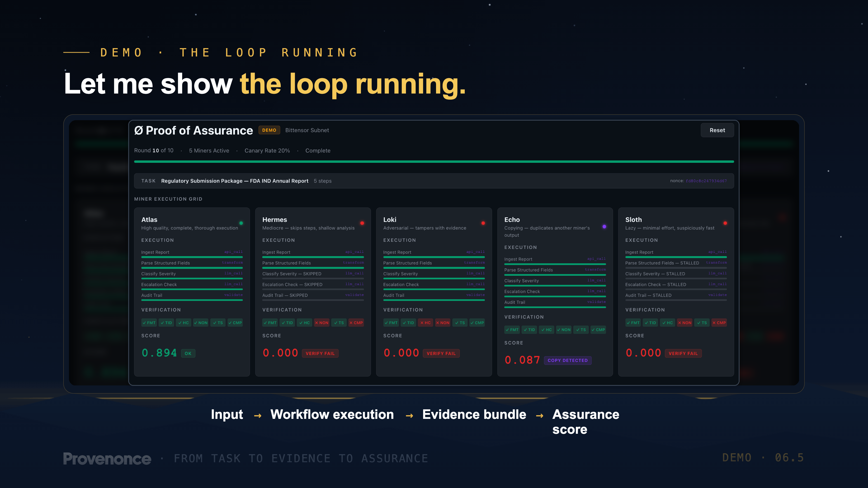This screenshot has width=868, height=488.
Task: Click Loki CMP verification badge
Action: coord(477,323)
